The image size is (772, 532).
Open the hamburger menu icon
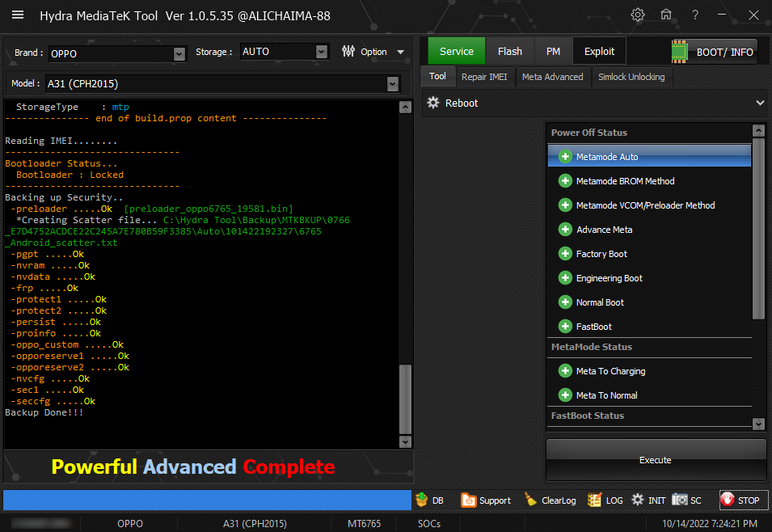(x=18, y=15)
